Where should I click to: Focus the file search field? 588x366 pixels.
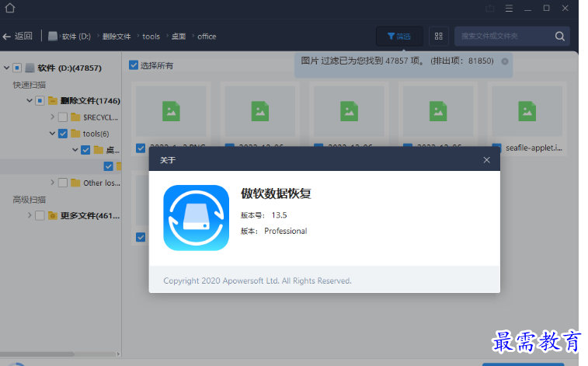pyautogui.click(x=504, y=37)
